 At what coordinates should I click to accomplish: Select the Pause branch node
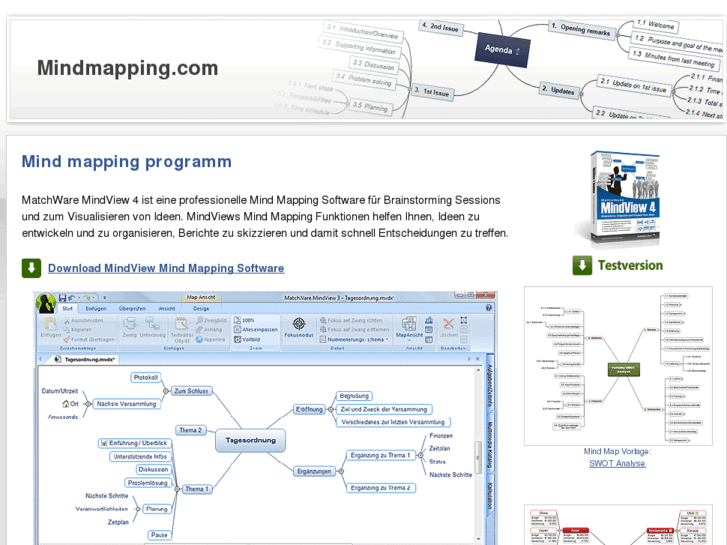tap(159, 535)
